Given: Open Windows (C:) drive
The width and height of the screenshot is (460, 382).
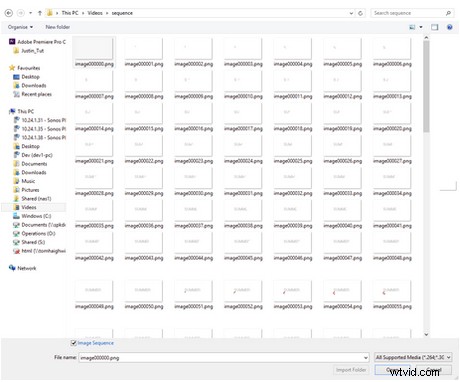Looking at the screenshot, I should click(32, 216).
